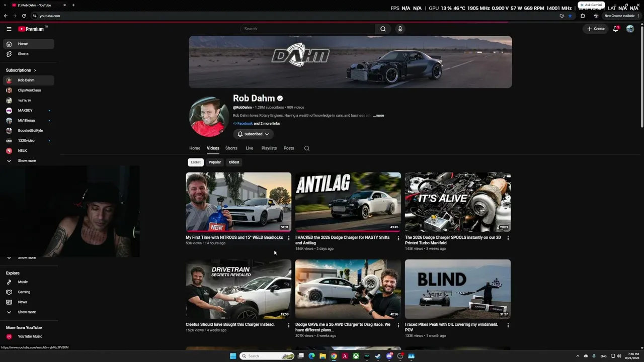Go back with the browser back arrow
The width and height of the screenshot is (644, 362).
pos(6,16)
